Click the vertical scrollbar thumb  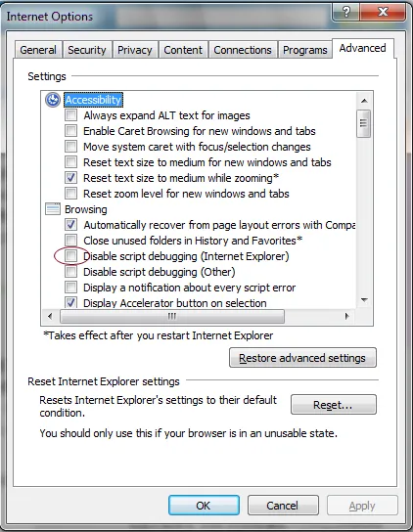coord(364,123)
